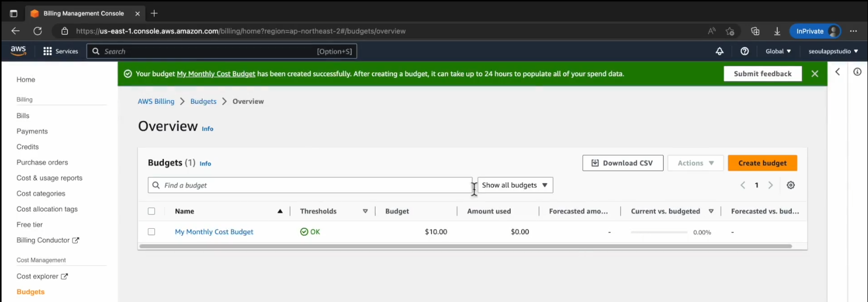The height and width of the screenshot is (302, 868).
Task: Click OK threshold status
Action: pyautogui.click(x=310, y=232)
